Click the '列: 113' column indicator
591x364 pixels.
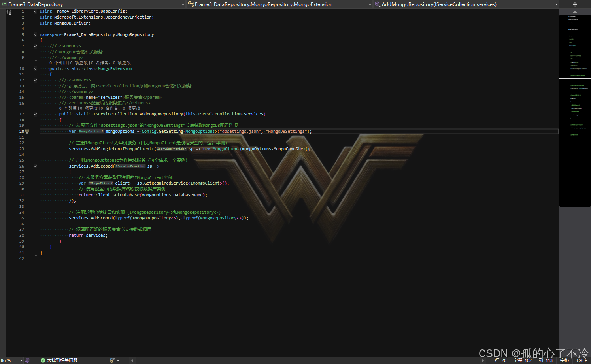pos(546,360)
